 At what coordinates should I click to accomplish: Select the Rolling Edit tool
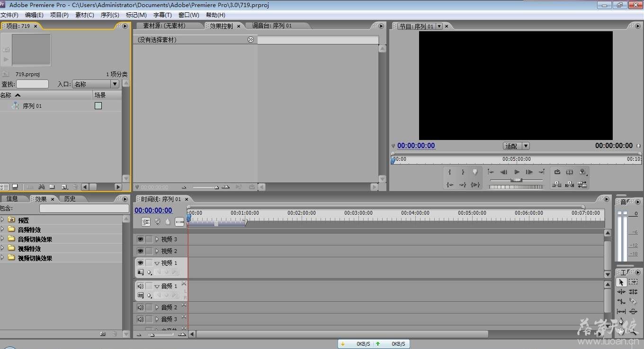point(633,292)
